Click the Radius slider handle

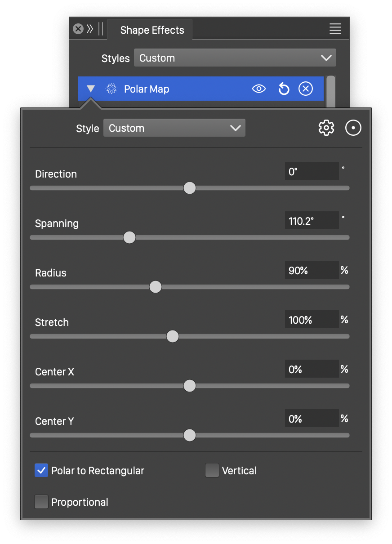click(x=156, y=287)
